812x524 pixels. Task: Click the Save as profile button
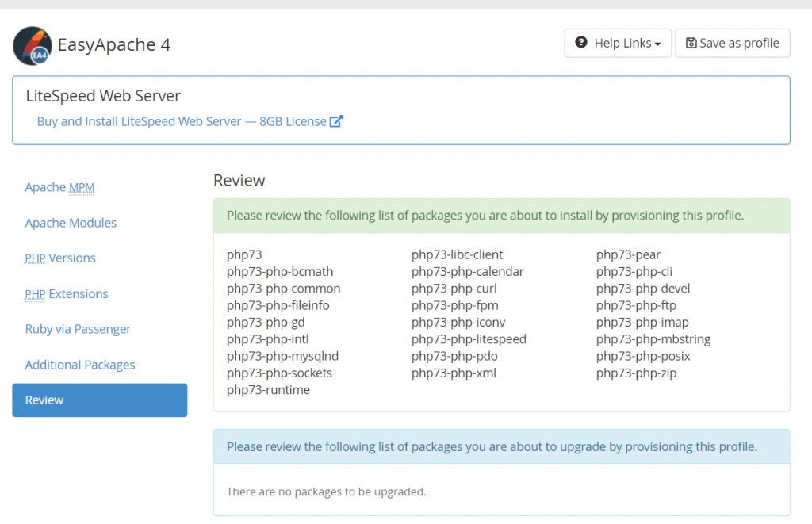coord(732,43)
